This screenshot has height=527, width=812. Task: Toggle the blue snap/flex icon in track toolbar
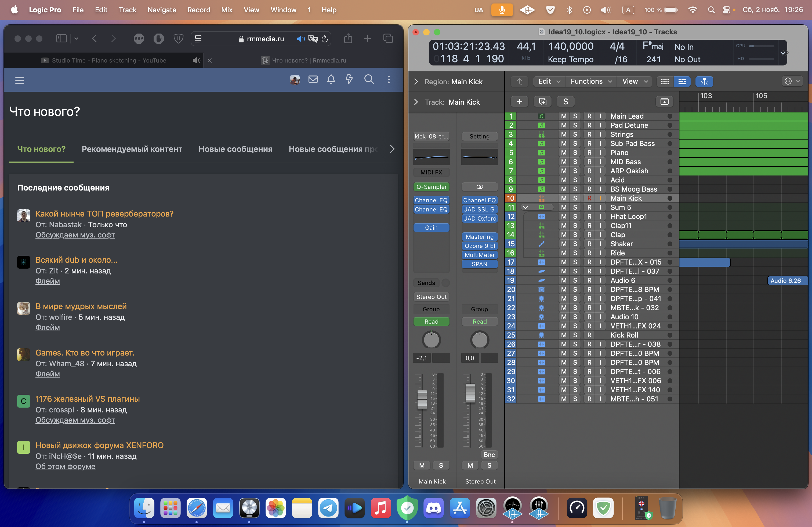[x=704, y=82]
